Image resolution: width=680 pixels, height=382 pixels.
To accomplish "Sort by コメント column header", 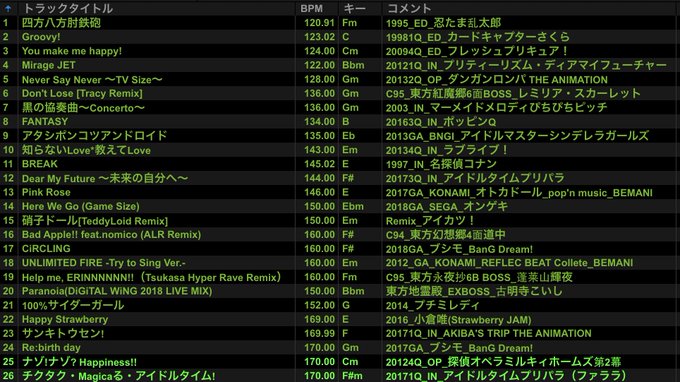I will pyautogui.click(x=409, y=8).
